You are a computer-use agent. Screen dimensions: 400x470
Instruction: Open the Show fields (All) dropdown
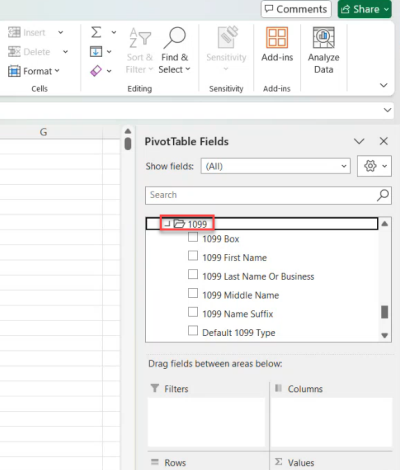click(x=276, y=166)
